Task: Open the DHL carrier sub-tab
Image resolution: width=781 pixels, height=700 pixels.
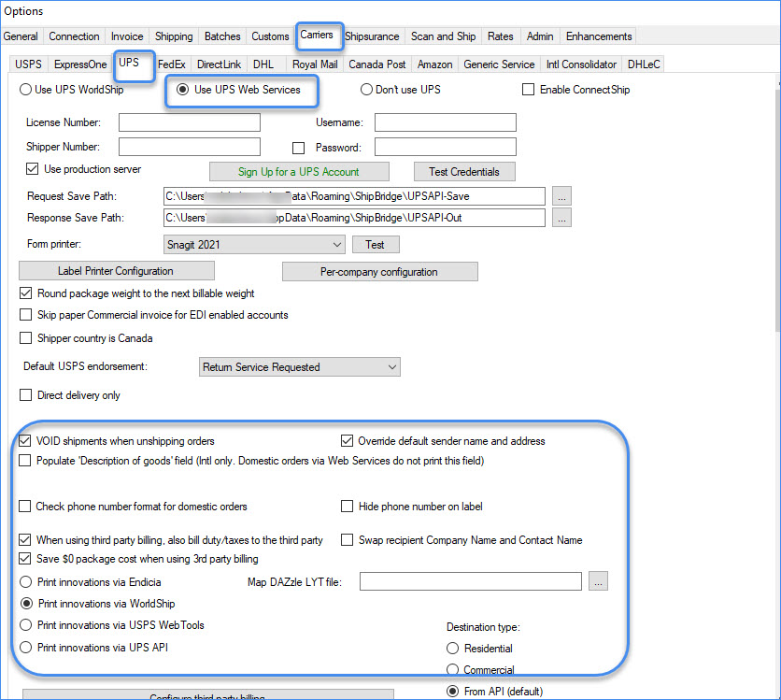Action: coord(263,64)
